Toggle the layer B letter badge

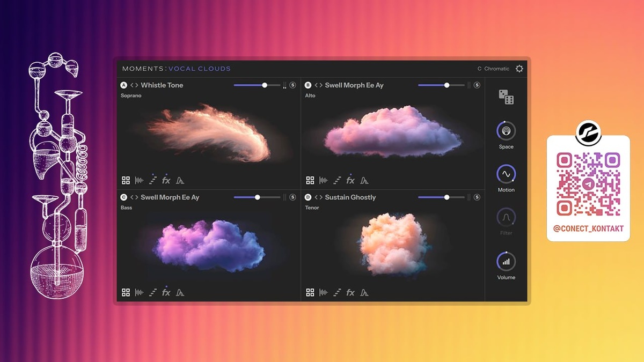tap(308, 85)
